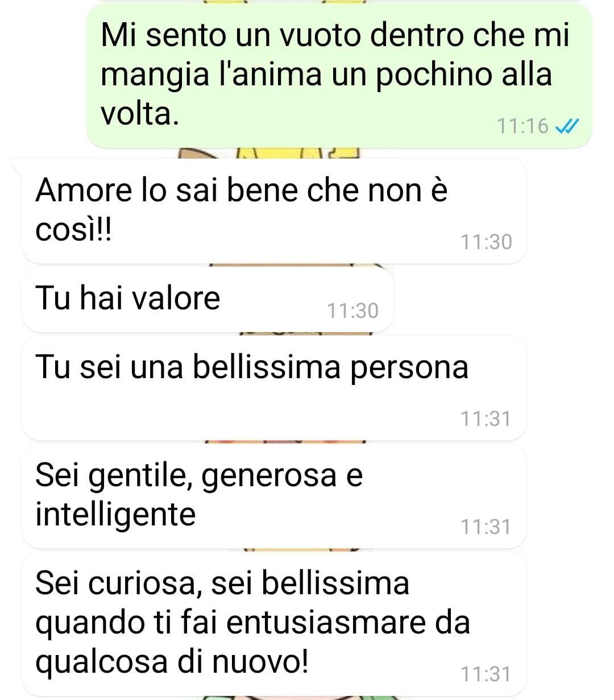The width and height of the screenshot is (614, 700).
Task: Tap the 11:30 timestamp beside 'Tu hai valore'
Action: [x=352, y=310]
